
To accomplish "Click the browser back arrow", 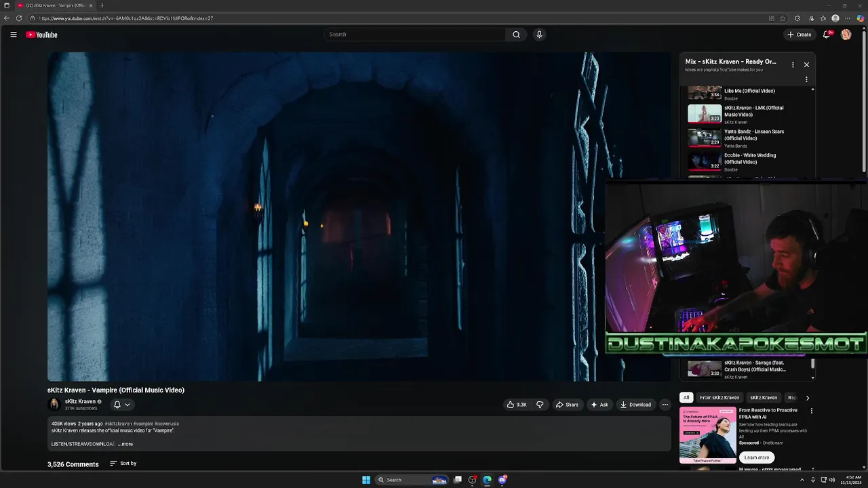I will (x=7, y=18).
